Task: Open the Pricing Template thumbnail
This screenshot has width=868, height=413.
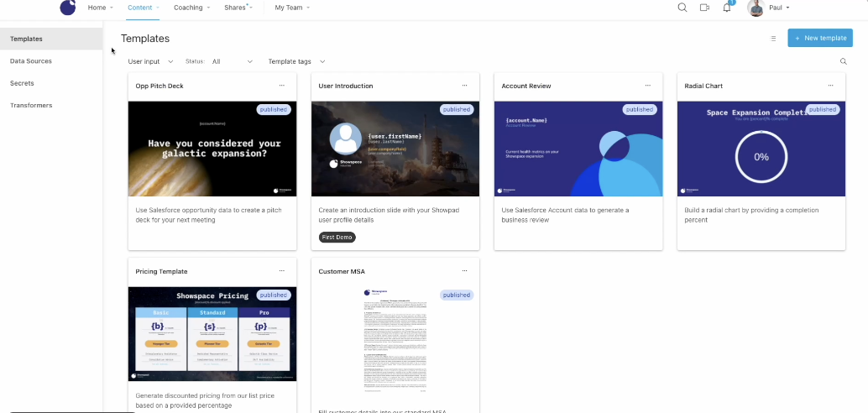Action: click(212, 333)
